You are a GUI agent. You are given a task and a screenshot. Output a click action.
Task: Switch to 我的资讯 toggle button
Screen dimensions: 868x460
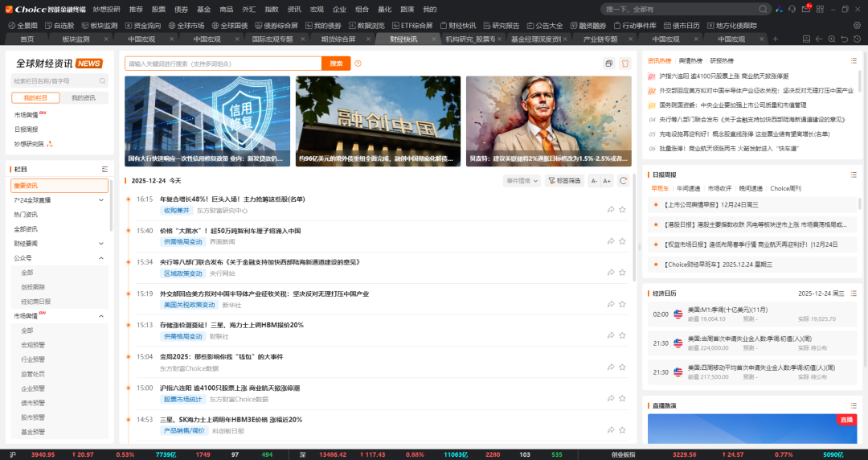[84, 97]
